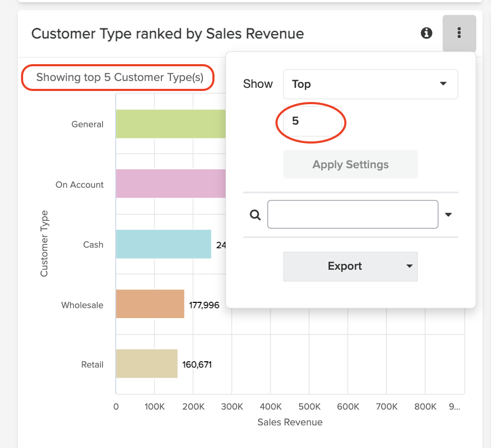The image size is (491, 448).
Task: Click the pink On Account bar
Action: (168, 184)
